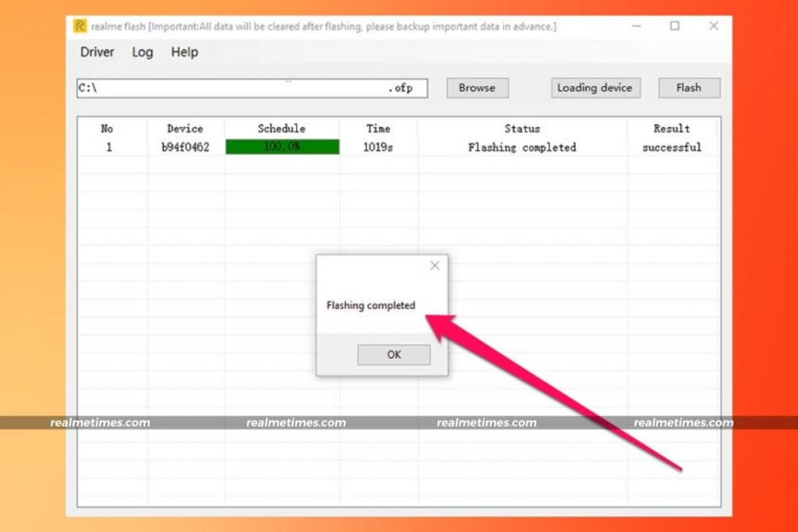Screen dimensions: 798x532
Task: Close the Flashing completed dialog with X
Action: pyautogui.click(x=435, y=266)
